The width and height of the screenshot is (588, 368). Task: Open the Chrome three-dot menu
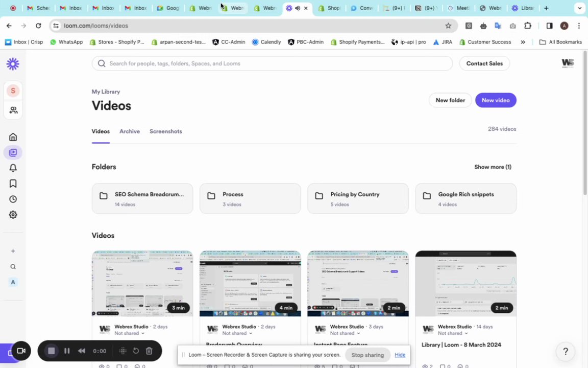(x=579, y=26)
